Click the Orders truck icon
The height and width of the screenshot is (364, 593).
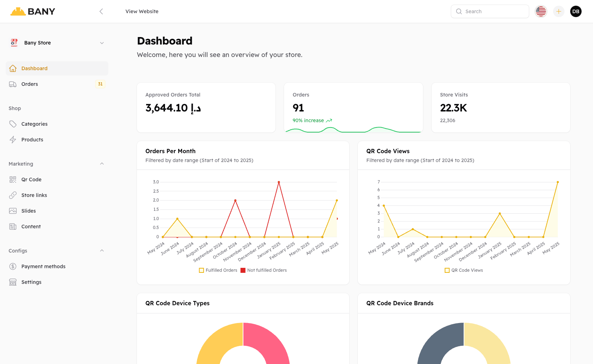[13, 84]
